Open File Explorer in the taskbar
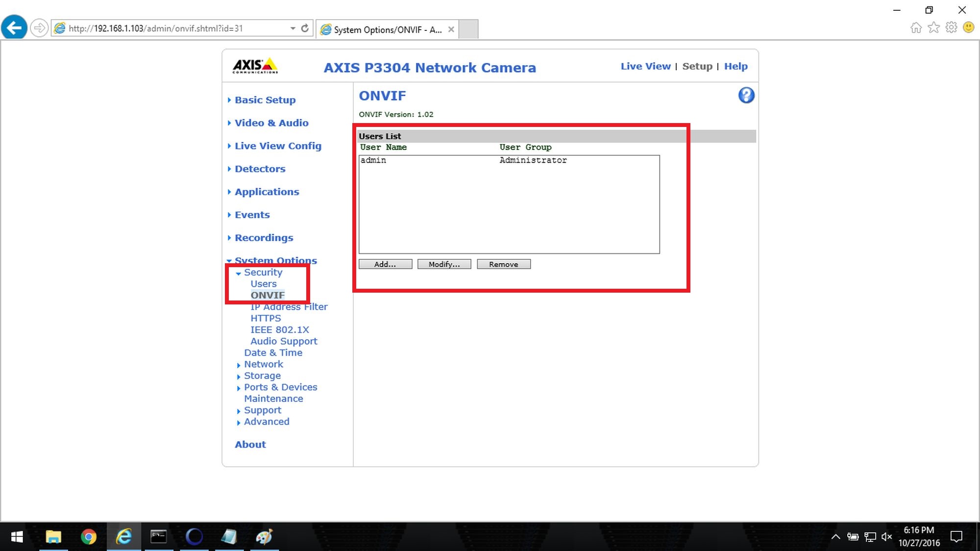Viewport: 980px width, 551px height. tap(53, 537)
